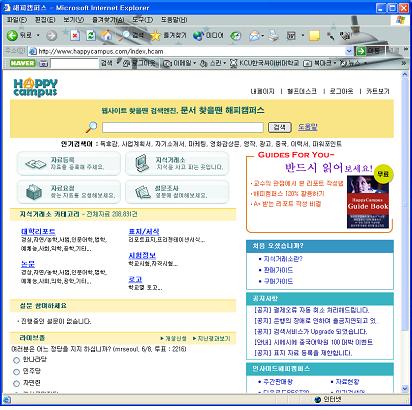Click the magnifying glass beside search box
The width and height of the screenshot is (412, 410).
coord(91,127)
